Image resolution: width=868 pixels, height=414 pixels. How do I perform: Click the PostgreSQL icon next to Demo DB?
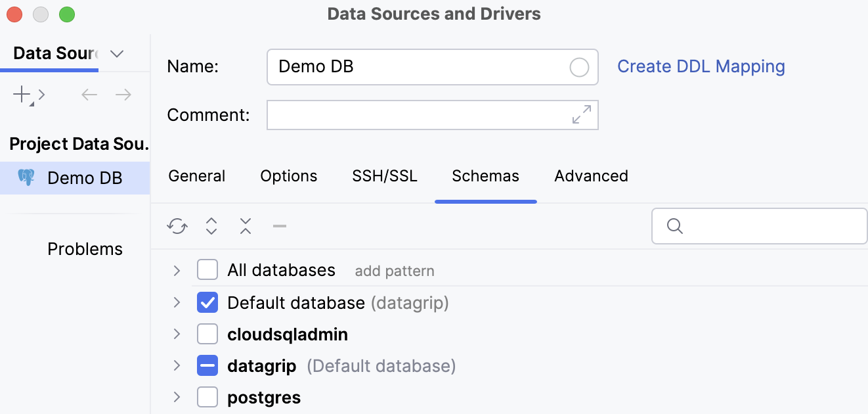(x=27, y=177)
